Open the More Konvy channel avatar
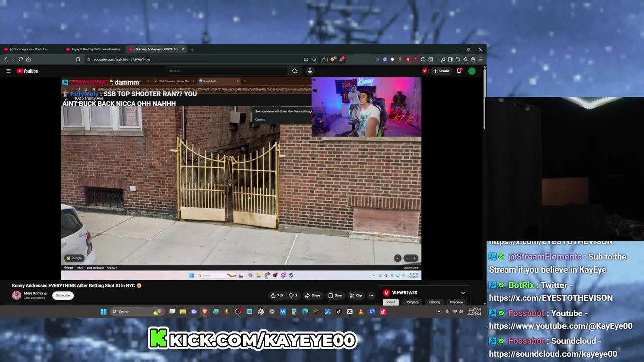 [17, 295]
